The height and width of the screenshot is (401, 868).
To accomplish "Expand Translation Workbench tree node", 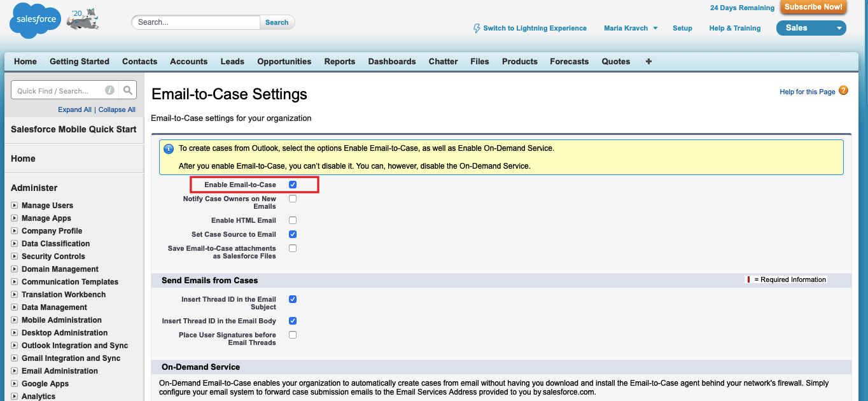I will pos(14,295).
